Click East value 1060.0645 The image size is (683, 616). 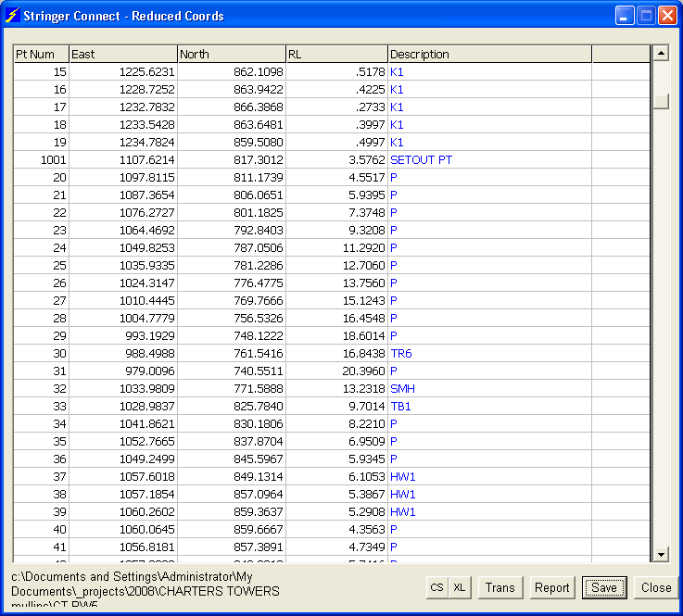click(x=123, y=530)
